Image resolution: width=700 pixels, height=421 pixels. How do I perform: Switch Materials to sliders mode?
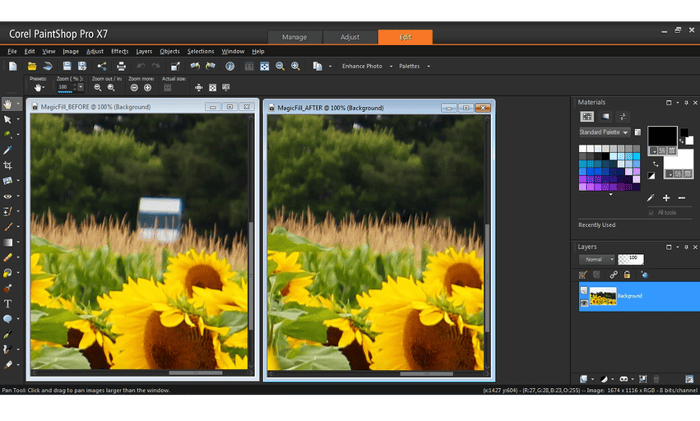click(x=623, y=117)
